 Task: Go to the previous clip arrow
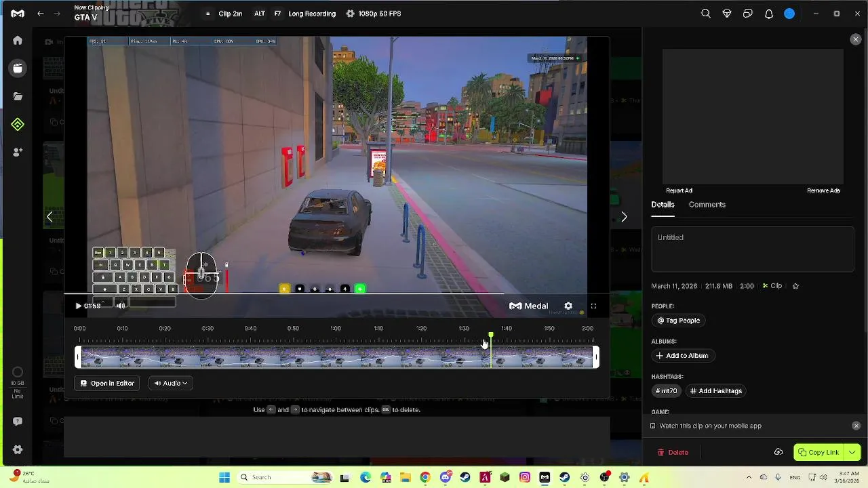coord(50,217)
